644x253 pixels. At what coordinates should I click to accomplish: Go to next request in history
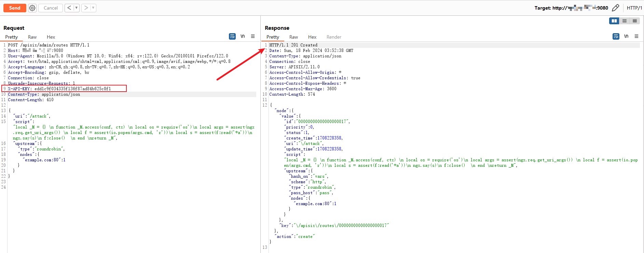(86, 8)
